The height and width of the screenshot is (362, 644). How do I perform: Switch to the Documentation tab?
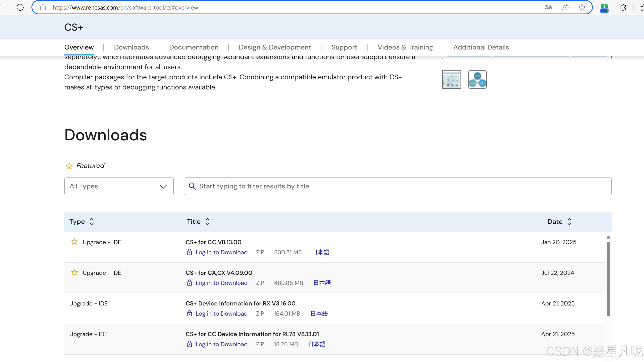coord(194,47)
